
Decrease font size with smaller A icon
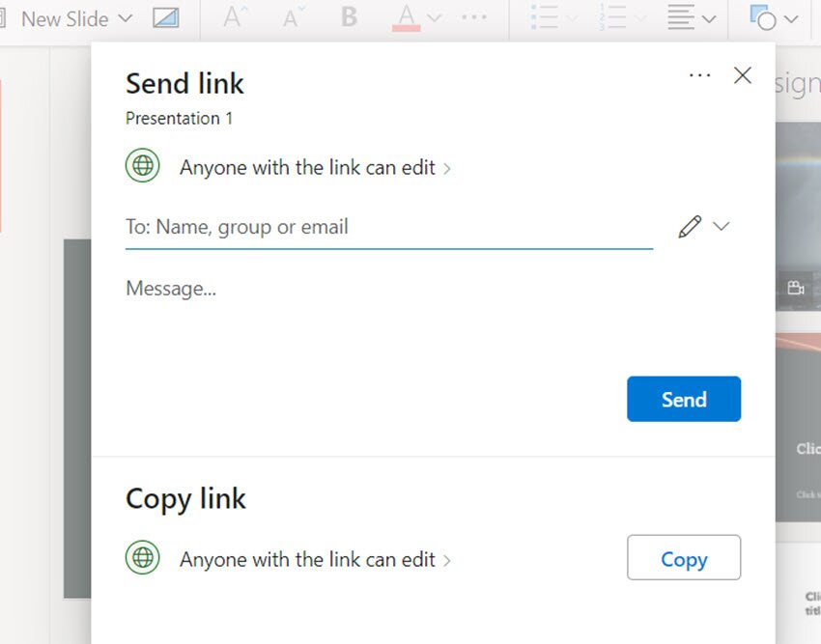click(291, 17)
